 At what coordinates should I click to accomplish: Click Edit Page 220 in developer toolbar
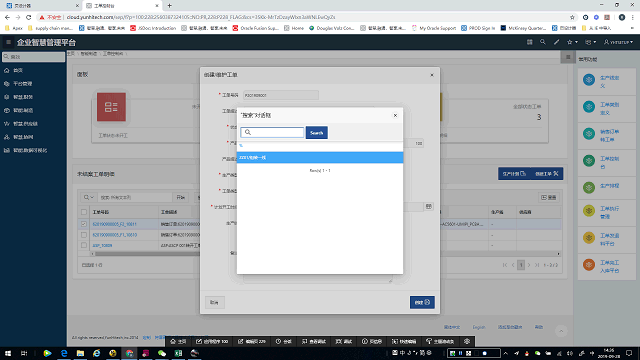[251, 342]
